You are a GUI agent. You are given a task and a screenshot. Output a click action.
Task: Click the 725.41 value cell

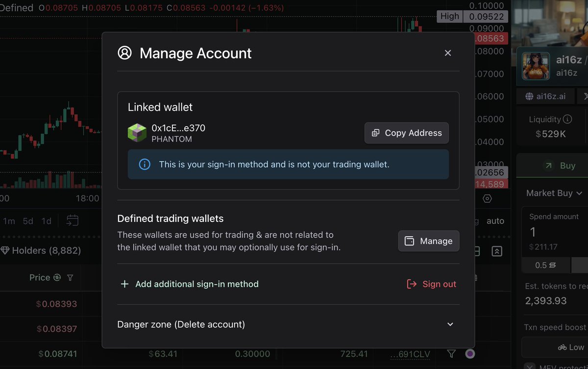click(354, 354)
